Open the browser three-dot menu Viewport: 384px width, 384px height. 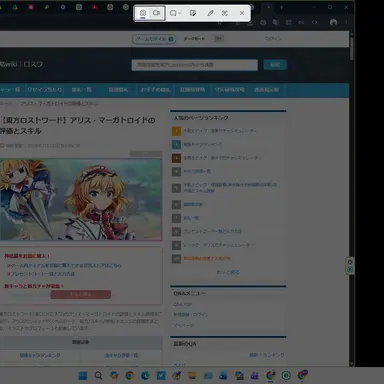coord(346,22)
